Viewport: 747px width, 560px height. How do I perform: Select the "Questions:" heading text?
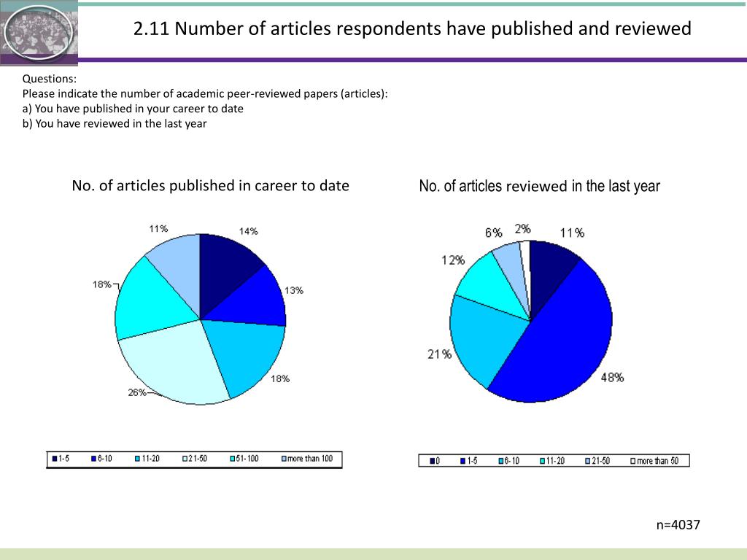click(x=49, y=79)
